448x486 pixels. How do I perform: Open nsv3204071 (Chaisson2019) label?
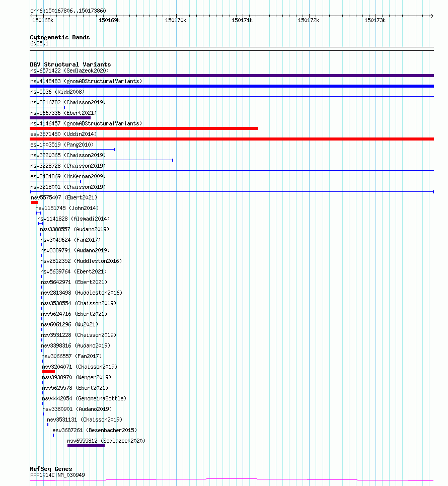click(80, 367)
